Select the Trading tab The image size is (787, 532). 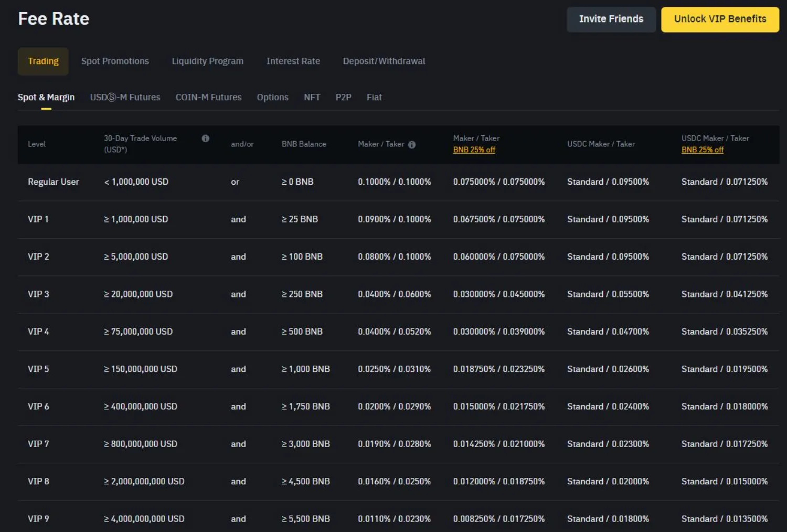click(43, 61)
